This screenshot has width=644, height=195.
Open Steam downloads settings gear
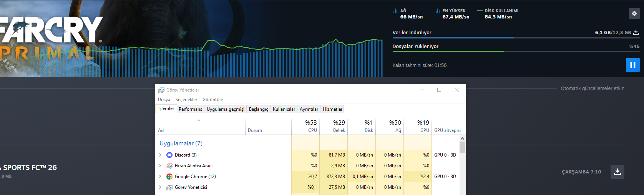pos(634,13)
